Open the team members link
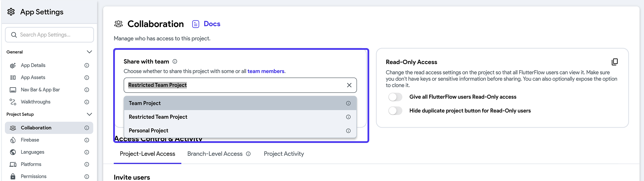Viewport: 644px width, 181px height. click(x=266, y=71)
